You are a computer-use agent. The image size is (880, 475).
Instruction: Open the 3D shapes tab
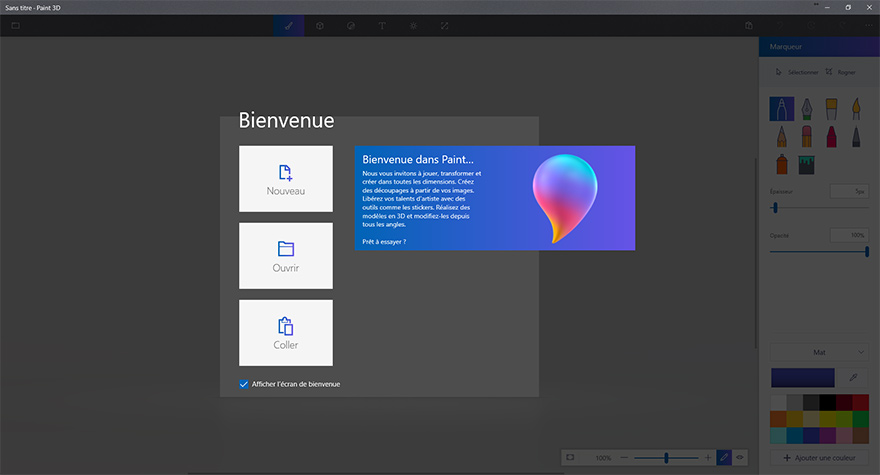[320, 26]
